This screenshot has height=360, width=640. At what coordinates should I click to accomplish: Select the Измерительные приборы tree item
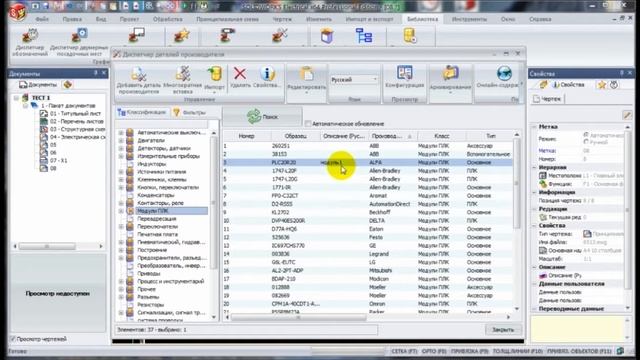(169, 156)
